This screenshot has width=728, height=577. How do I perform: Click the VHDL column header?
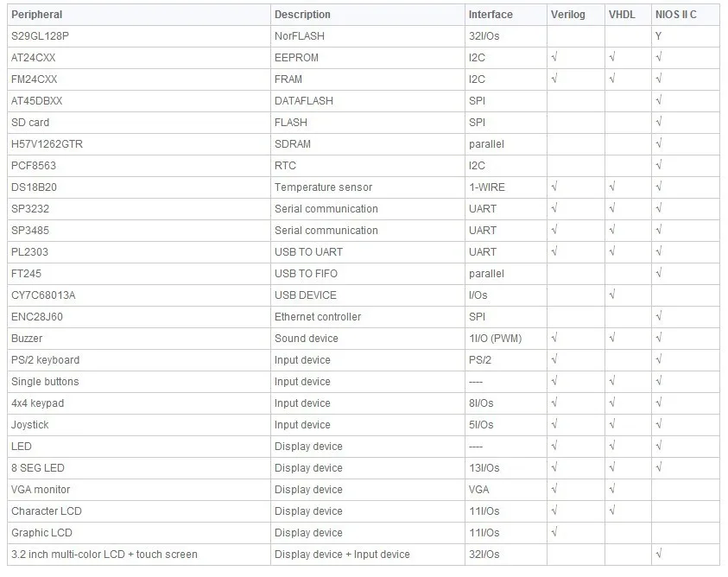622,15
